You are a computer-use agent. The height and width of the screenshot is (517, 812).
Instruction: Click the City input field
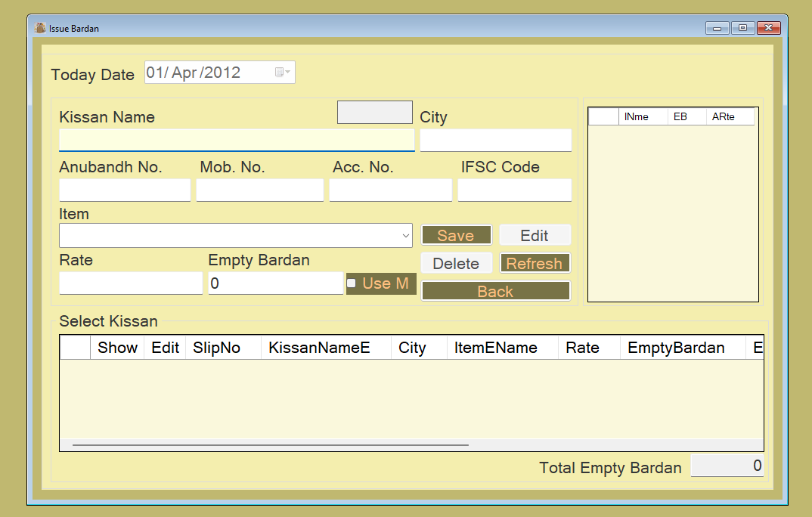495,141
